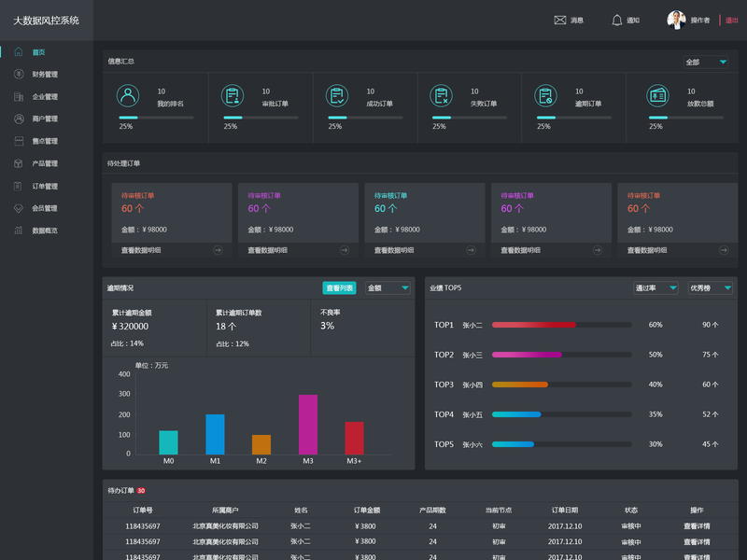747x560 pixels.
Task: Open 查看数据明细 arrow on first orange card
Action: pos(218,250)
